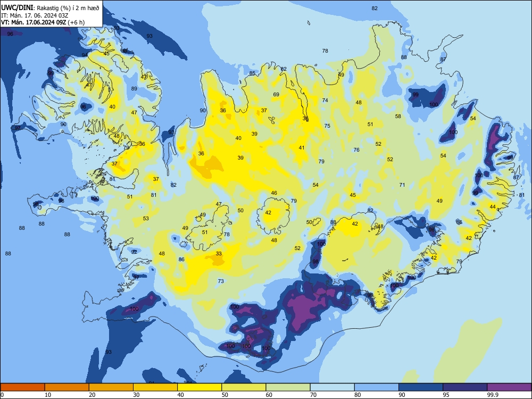Screen dimensions: 532x399
Task: Click the '80' legend tick label
Action: [358, 395]
